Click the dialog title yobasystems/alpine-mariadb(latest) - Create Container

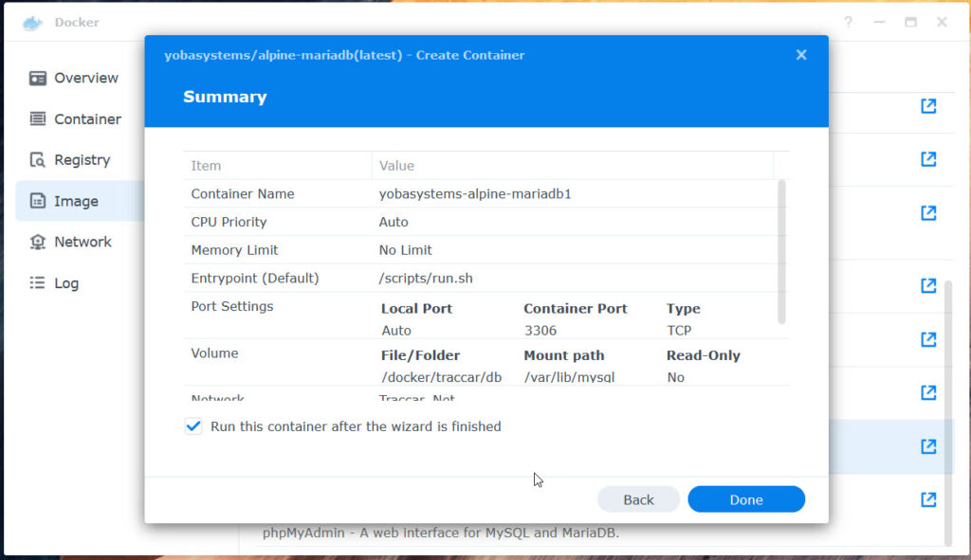point(344,55)
